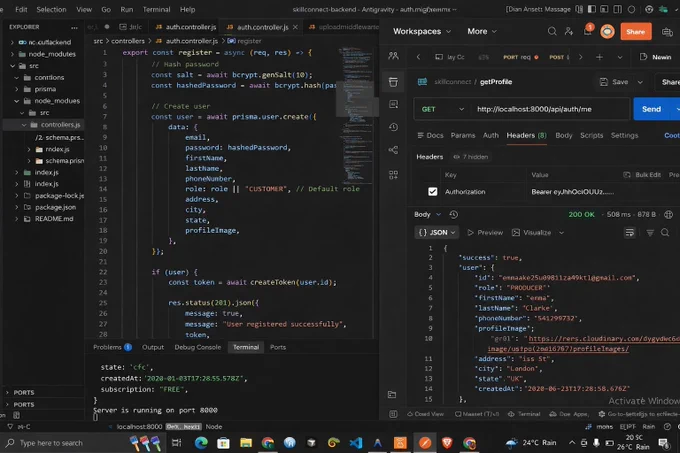Collapse the prisma folder row
The height and width of the screenshot is (453, 680).
click(43, 89)
